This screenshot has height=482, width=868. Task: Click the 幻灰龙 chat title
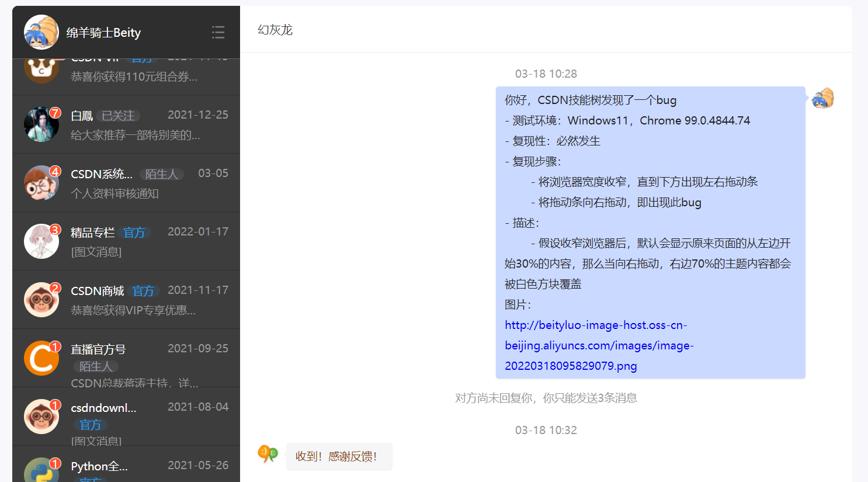point(275,30)
